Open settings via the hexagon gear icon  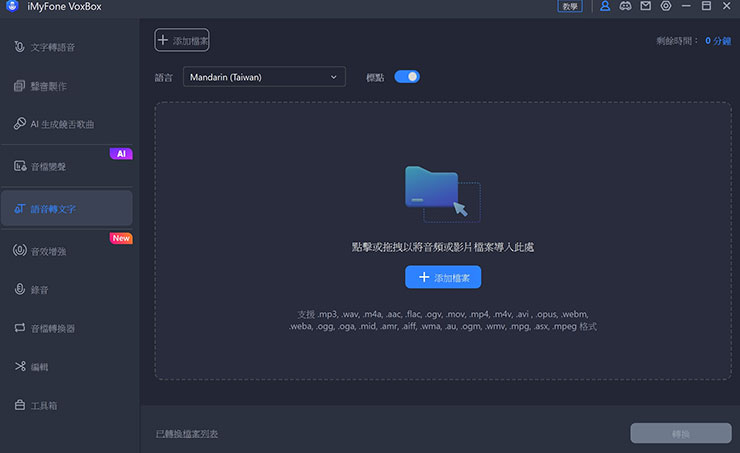point(666,7)
